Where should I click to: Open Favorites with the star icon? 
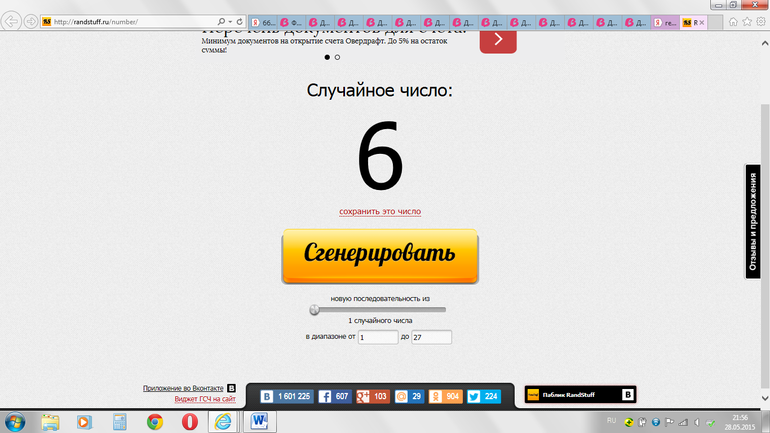(747, 22)
